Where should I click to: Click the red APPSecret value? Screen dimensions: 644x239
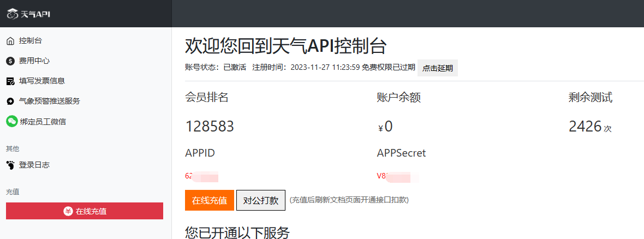(397, 176)
